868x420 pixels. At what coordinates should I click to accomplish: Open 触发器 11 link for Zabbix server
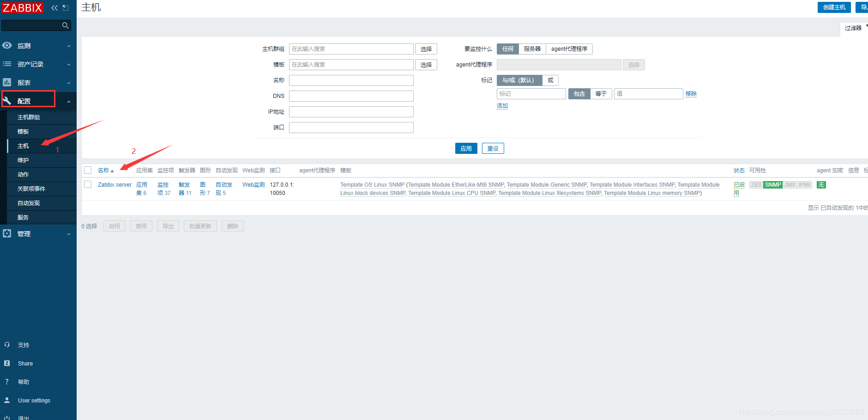click(x=185, y=189)
